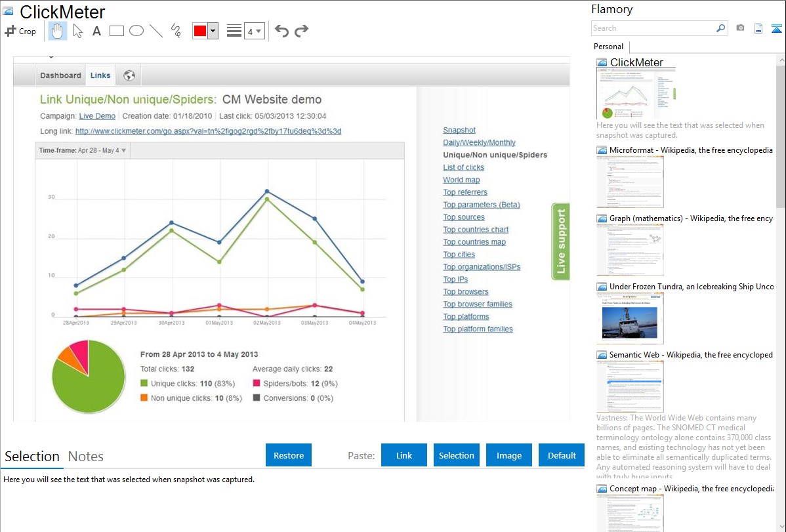Screen dimensions: 786x532
Task: Paste as Link button
Action: tap(404, 455)
